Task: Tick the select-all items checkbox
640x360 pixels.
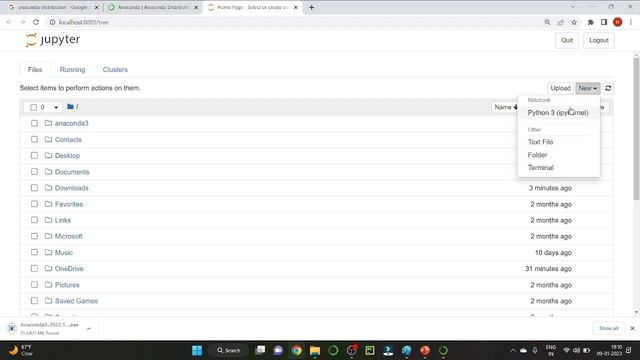Action: pyautogui.click(x=33, y=107)
